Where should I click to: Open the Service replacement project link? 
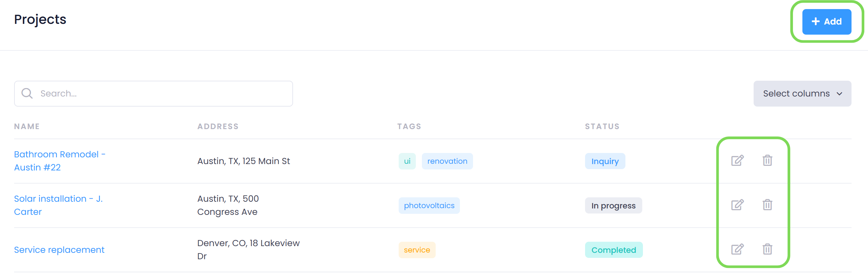(x=59, y=250)
